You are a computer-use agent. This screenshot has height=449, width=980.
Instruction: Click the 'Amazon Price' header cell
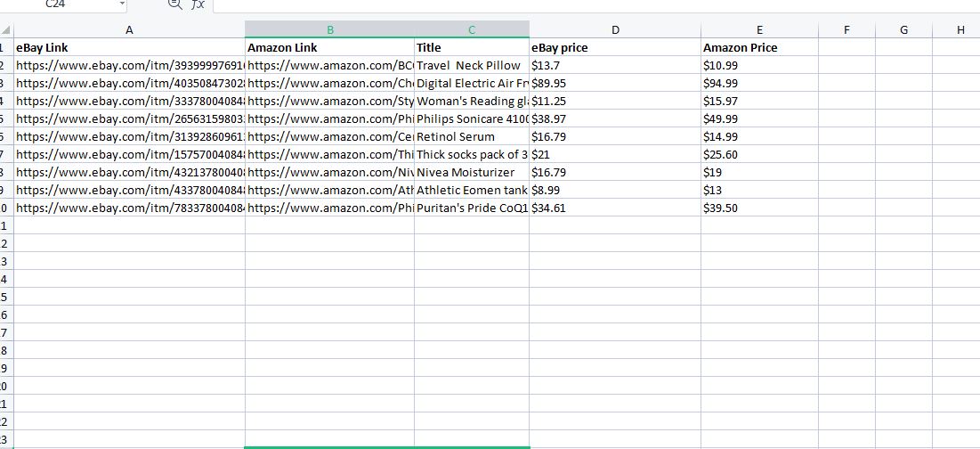click(x=758, y=48)
